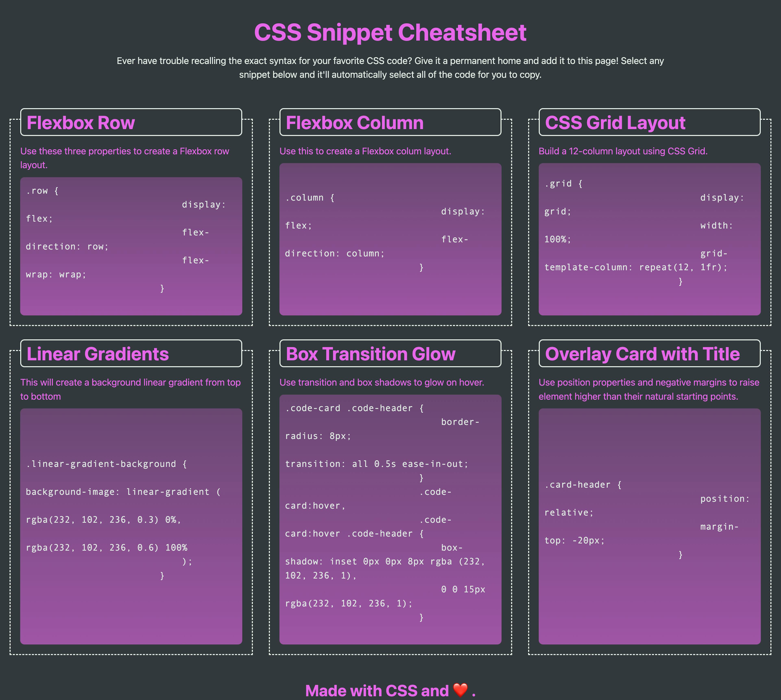
Task: Select the Flexbox Row card header
Action: [x=131, y=122]
